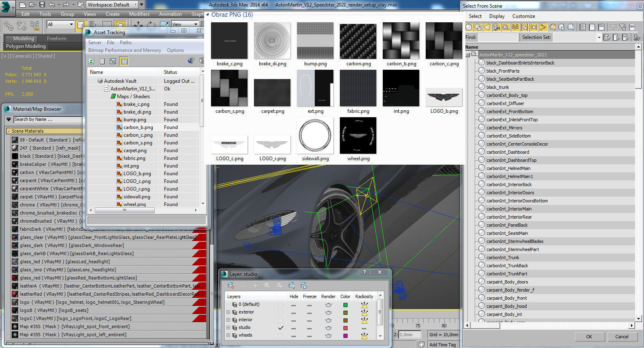Click the layer freeze snowflake toolbar icon

(304, 286)
